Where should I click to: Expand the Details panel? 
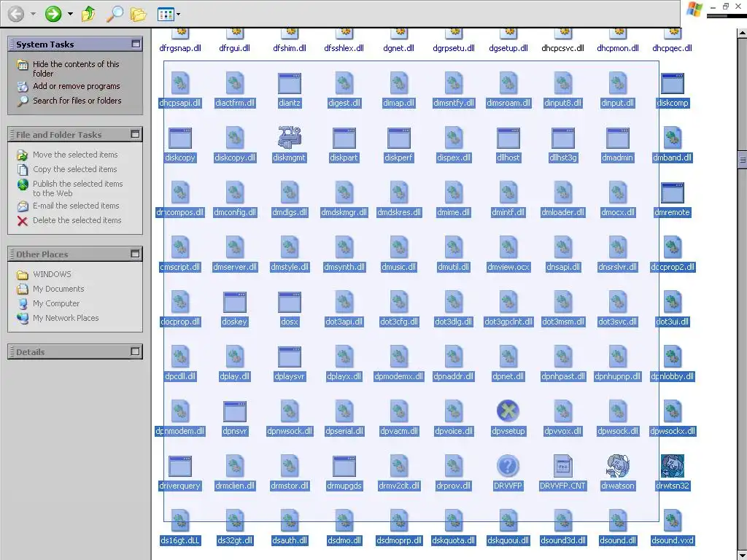[135, 351]
